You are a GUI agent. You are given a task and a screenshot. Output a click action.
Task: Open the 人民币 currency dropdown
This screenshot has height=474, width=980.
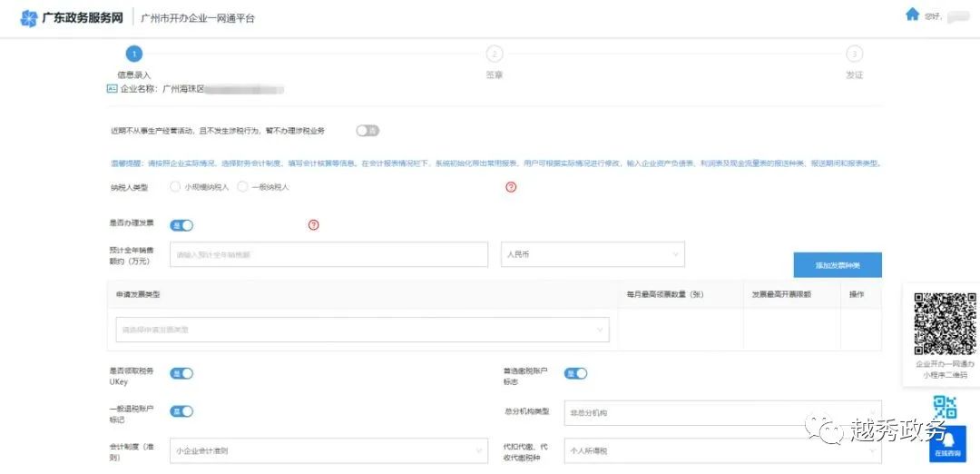pyautogui.click(x=593, y=254)
